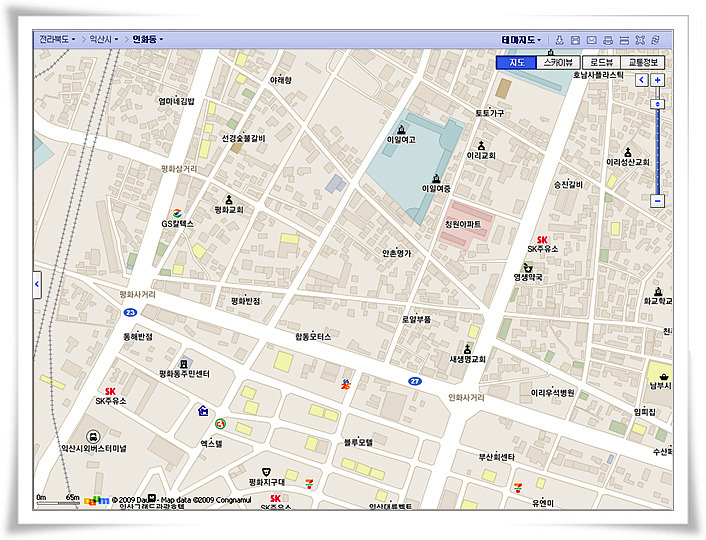Click the 이리교회 church icon

pyautogui.click(x=481, y=145)
